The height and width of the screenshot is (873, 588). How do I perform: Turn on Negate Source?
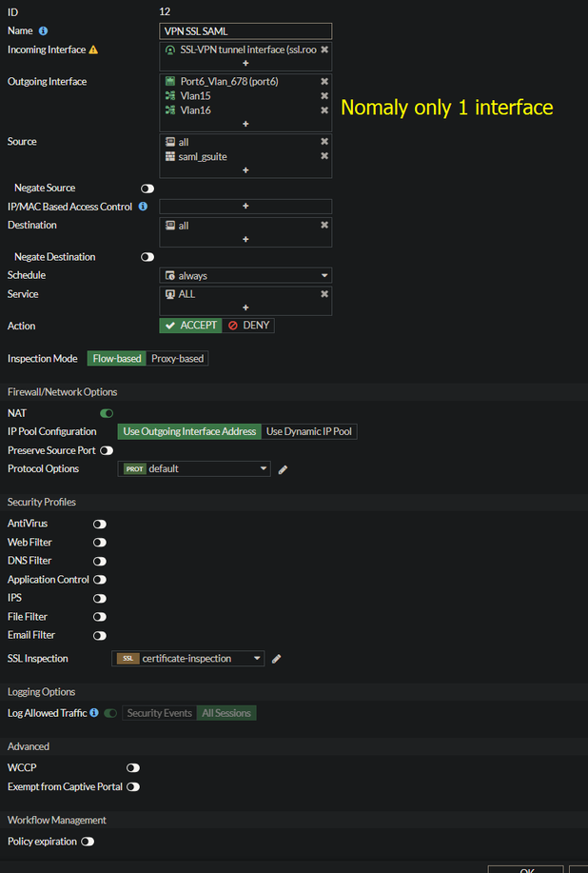pyautogui.click(x=147, y=188)
